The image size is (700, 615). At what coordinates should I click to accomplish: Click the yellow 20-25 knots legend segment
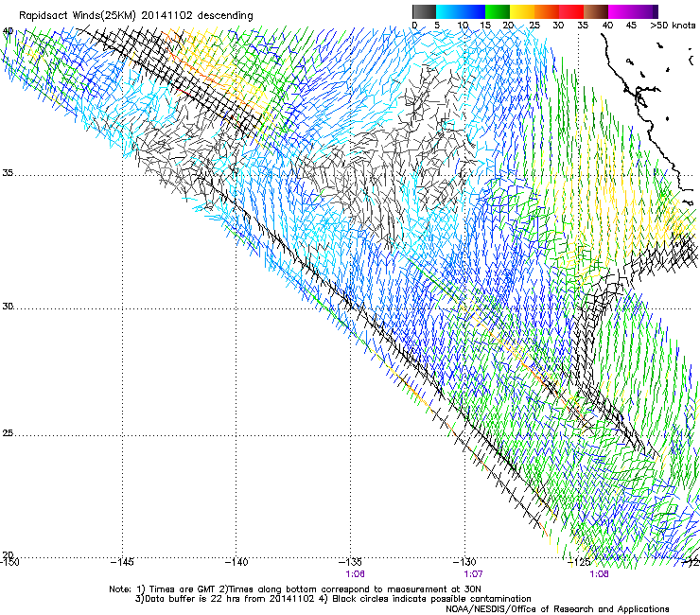click(522, 11)
